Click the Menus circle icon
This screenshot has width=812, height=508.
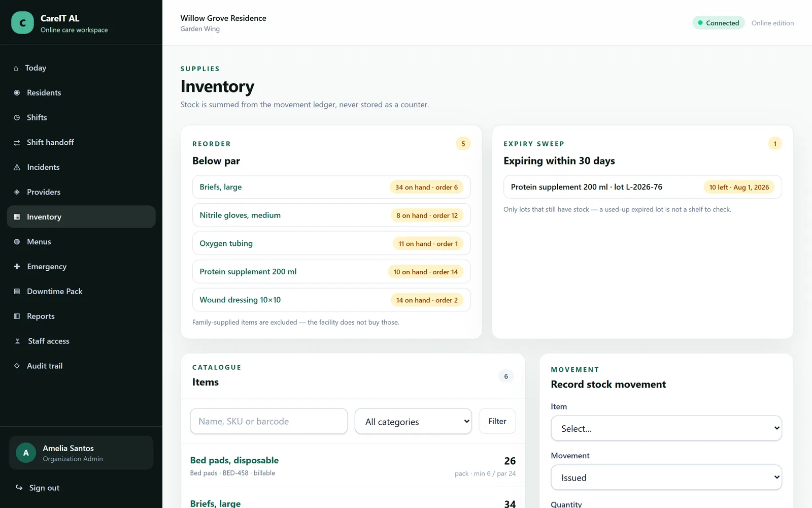[17, 242]
